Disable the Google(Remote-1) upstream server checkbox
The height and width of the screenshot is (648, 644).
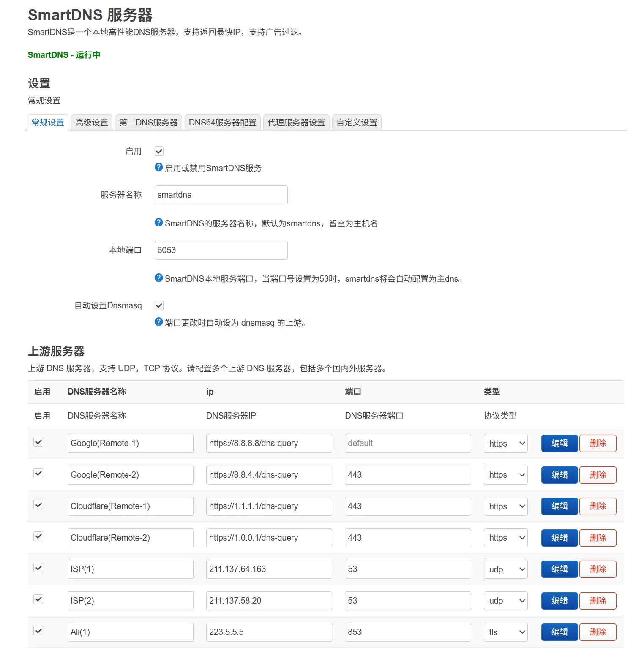click(x=38, y=441)
